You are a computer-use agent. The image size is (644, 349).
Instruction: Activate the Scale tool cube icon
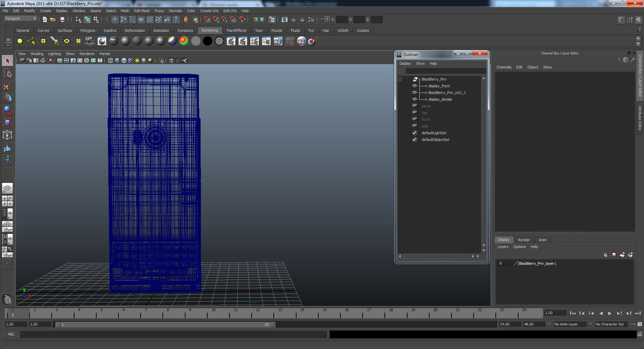coord(7,122)
